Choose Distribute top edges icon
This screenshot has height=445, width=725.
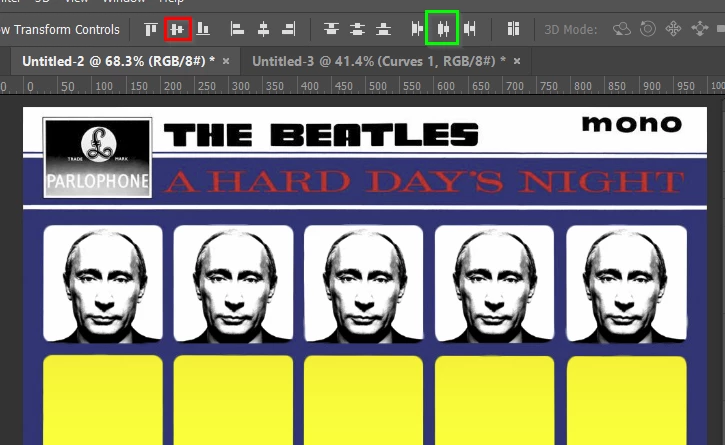331,29
